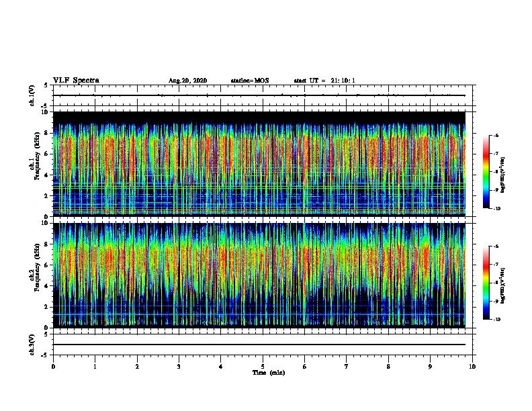Click the '-6' label on ch.1 colorbar

click(x=496, y=135)
